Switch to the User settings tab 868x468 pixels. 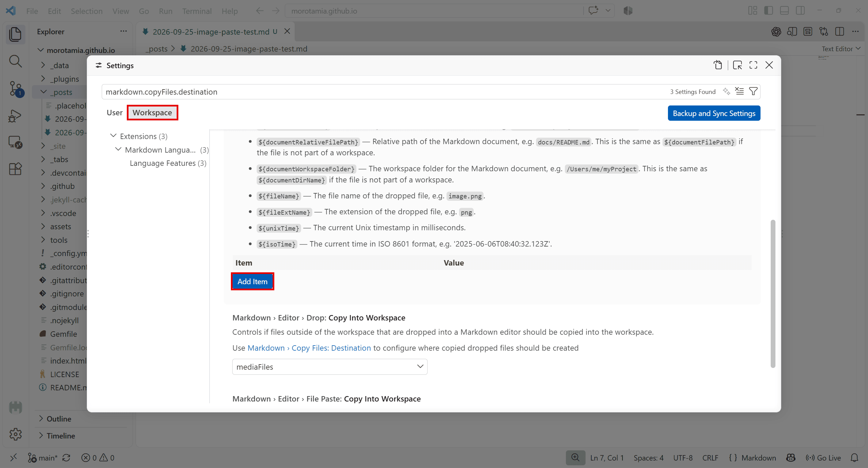click(x=115, y=113)
